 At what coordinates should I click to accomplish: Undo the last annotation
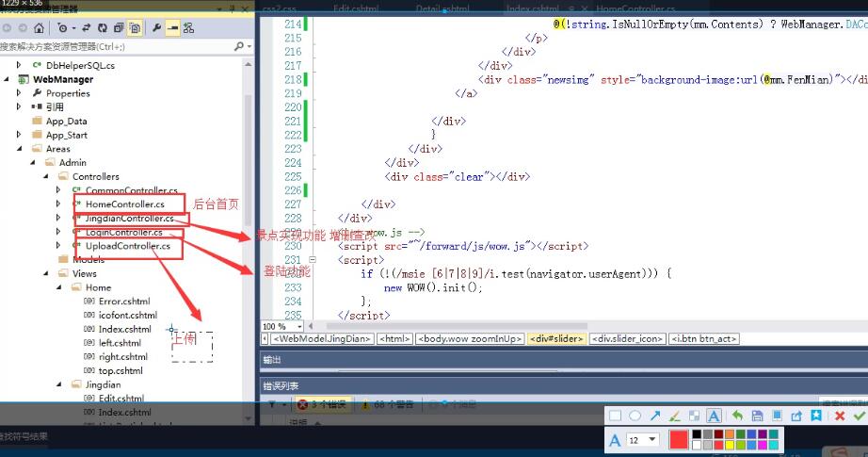(737, 416)
